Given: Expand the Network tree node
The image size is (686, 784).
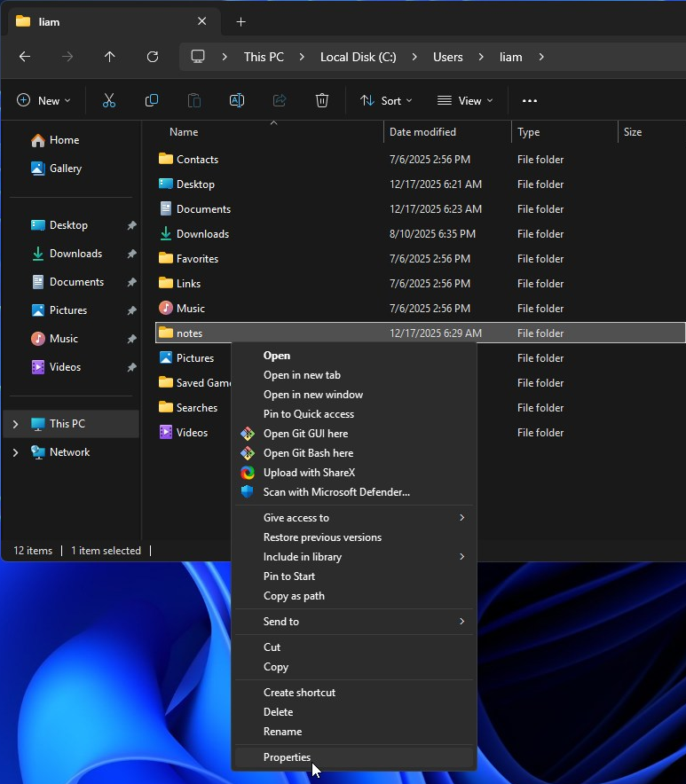Looking at the screenshot, I should click(15, 452).
